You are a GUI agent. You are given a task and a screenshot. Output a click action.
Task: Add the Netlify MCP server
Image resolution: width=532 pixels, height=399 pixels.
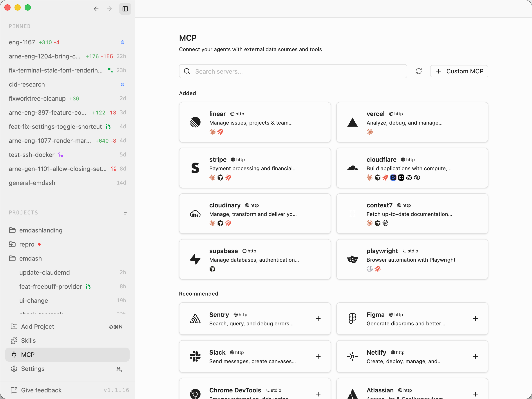click(x=476, y=356)
